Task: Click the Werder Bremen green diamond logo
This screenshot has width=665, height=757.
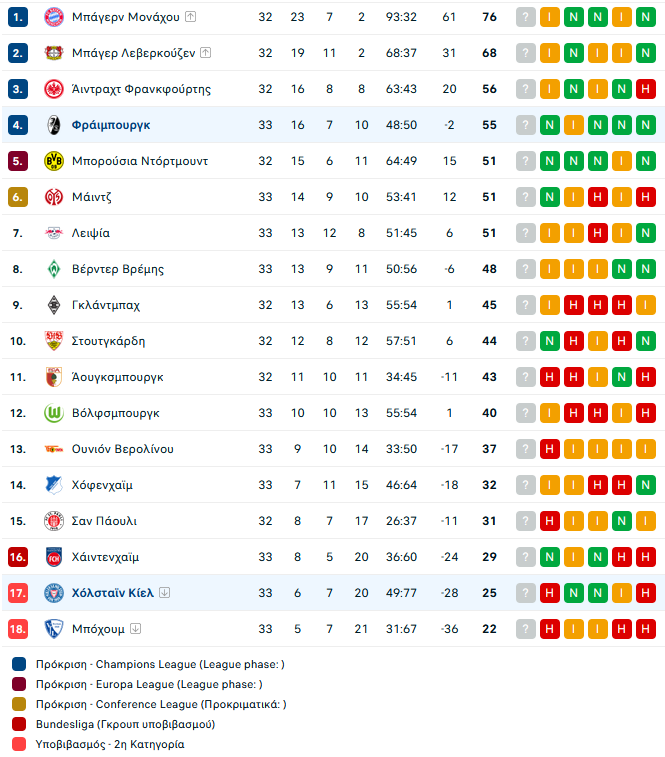Action: (54, 269)
